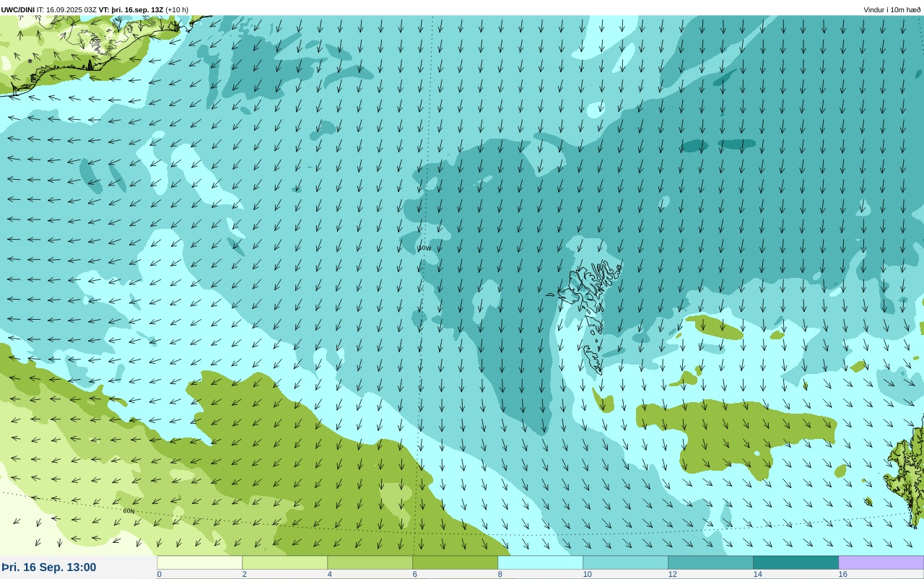Select the light lime 2–4 legend swatch
This screenshot has width=924, height=579.
[285, 562]
